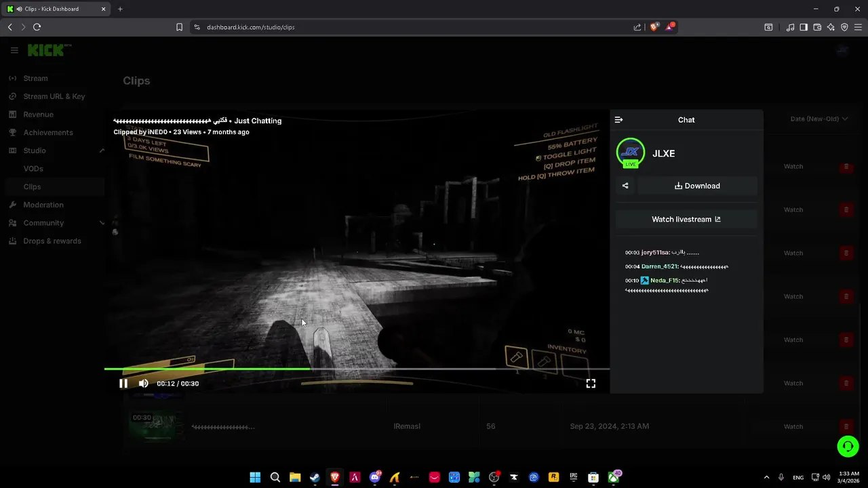Watch the Sep 23, 2024 clip
This screenshot has width=868, height=488.
click(793, 427)
